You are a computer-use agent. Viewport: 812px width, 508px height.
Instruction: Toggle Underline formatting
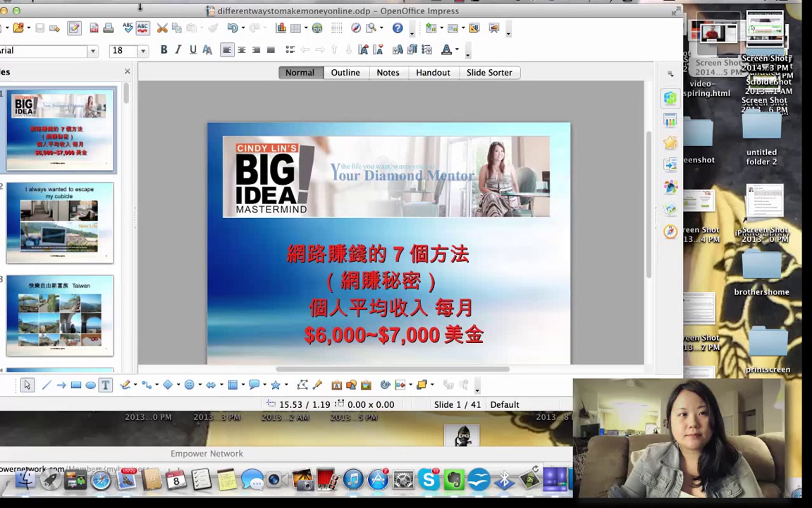(x=193, y=50)
